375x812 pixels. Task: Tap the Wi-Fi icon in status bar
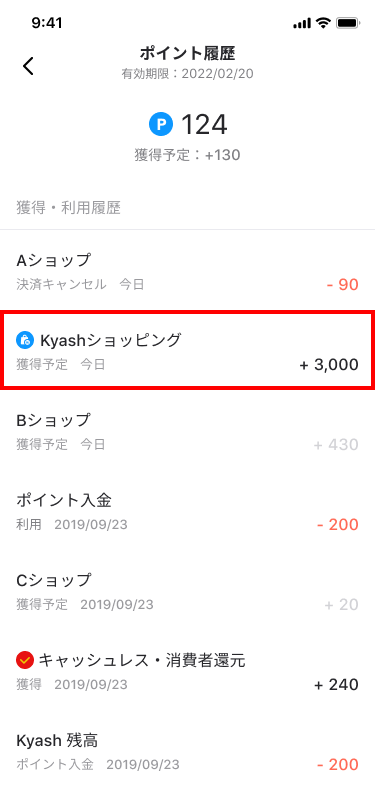coord(324,23)
